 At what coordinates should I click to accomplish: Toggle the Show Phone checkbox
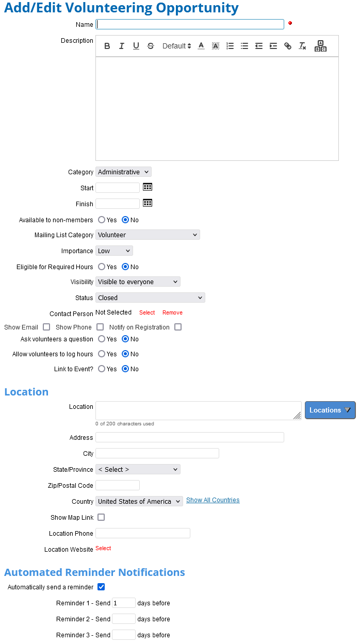(100, 327)
